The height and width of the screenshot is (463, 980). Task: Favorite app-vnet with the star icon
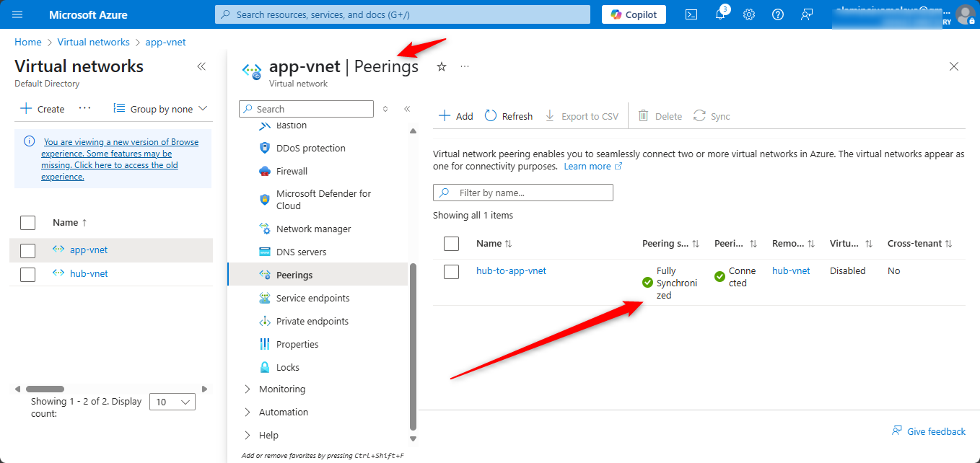click(442, 66)
